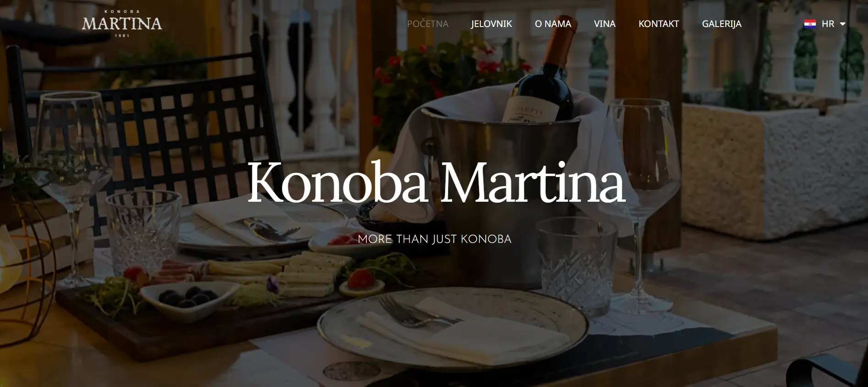Navigate to O NAMA section
Screen dimensions: 868x387
(x=553, y=24)
